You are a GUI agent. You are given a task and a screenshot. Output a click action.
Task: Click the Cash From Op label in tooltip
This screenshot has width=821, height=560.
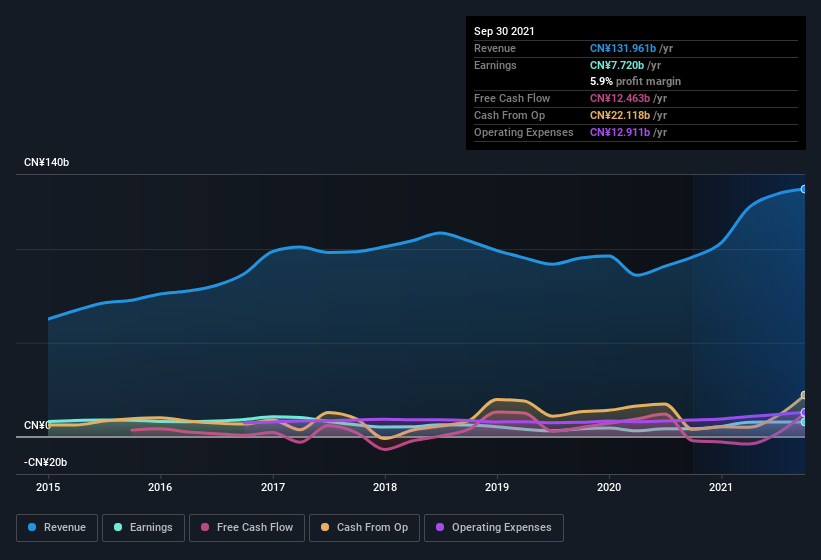(x=509, y=115)
